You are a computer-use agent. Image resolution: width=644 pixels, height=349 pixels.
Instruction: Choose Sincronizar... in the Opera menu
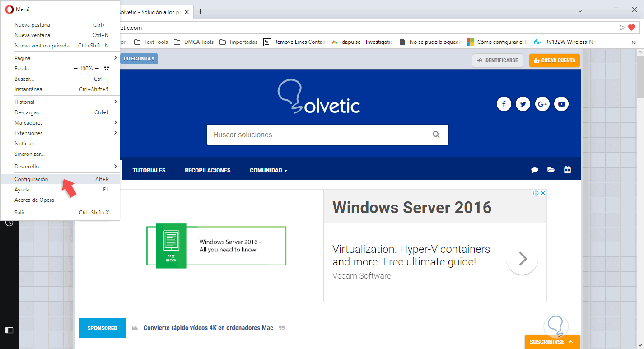click(60, 154)
